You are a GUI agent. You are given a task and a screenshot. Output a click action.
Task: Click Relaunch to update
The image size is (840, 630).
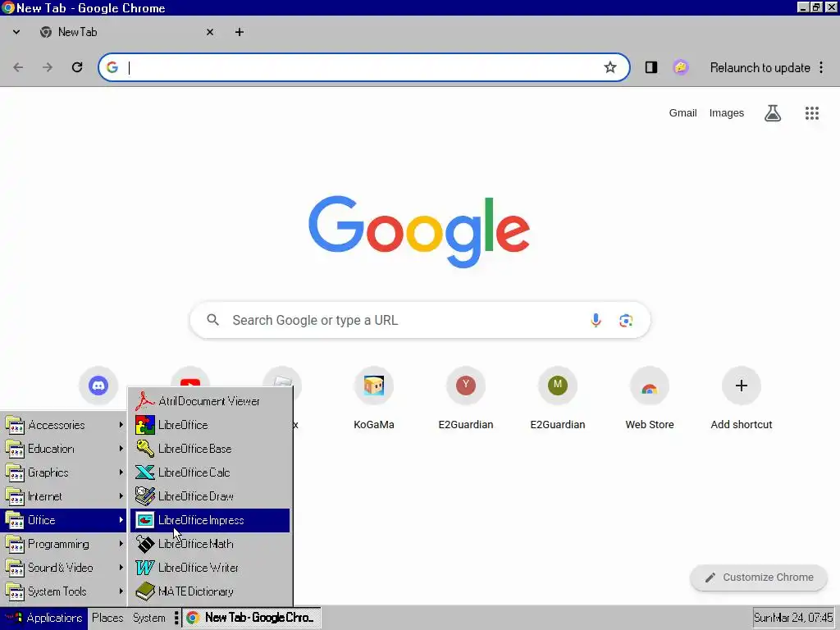(x=760, y=67)
